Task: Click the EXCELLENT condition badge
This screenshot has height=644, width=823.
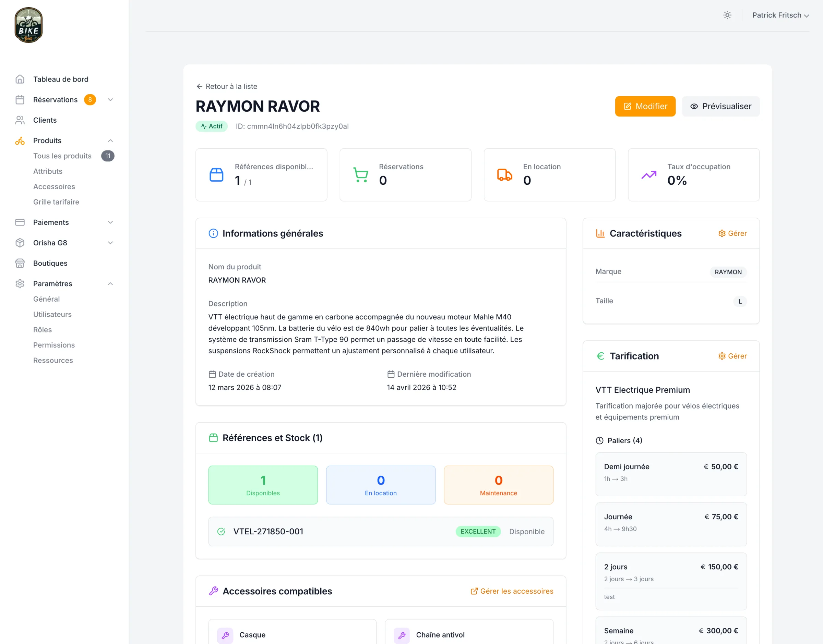Action: point(478,532)
